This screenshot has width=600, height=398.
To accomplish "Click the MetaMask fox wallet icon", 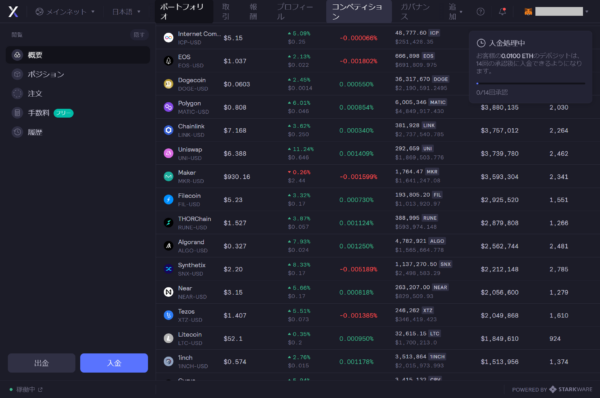I will [528, 12].
